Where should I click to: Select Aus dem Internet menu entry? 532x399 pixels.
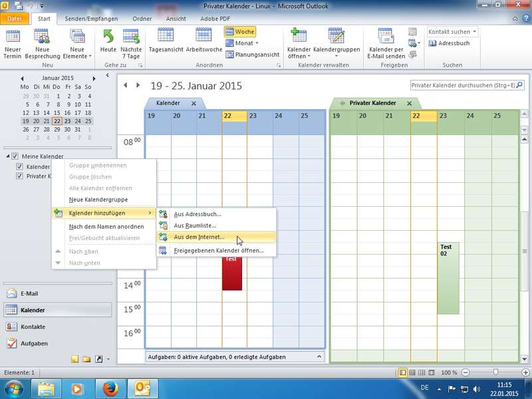pyautogui.click(x=199, y=237)
